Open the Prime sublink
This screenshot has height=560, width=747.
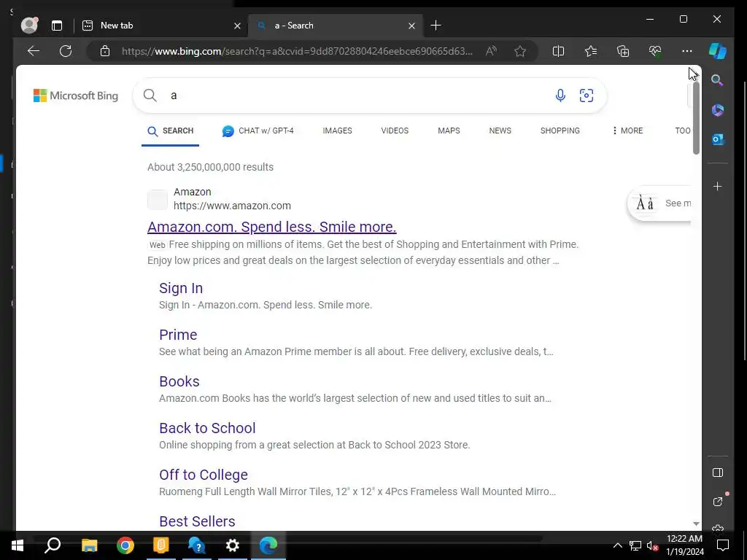coord(178,335)
